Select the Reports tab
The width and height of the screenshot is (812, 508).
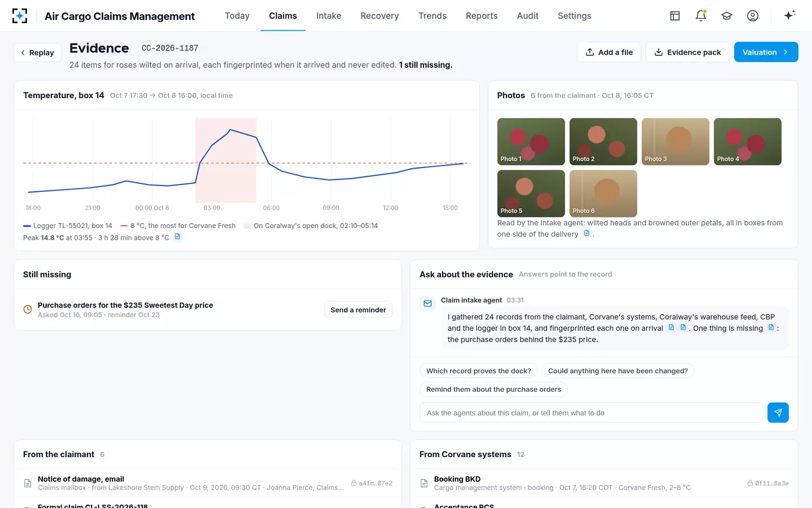[x=482, y=16]
